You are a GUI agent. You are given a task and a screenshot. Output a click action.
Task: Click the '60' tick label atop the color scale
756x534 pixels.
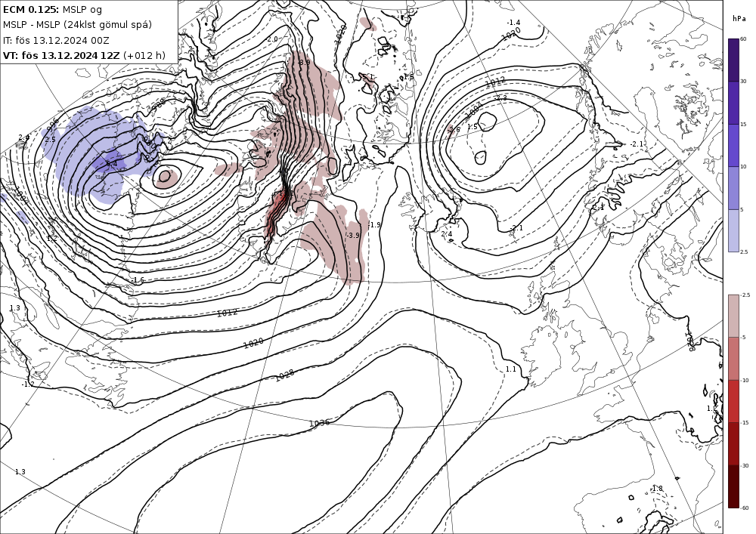(743, 39)
